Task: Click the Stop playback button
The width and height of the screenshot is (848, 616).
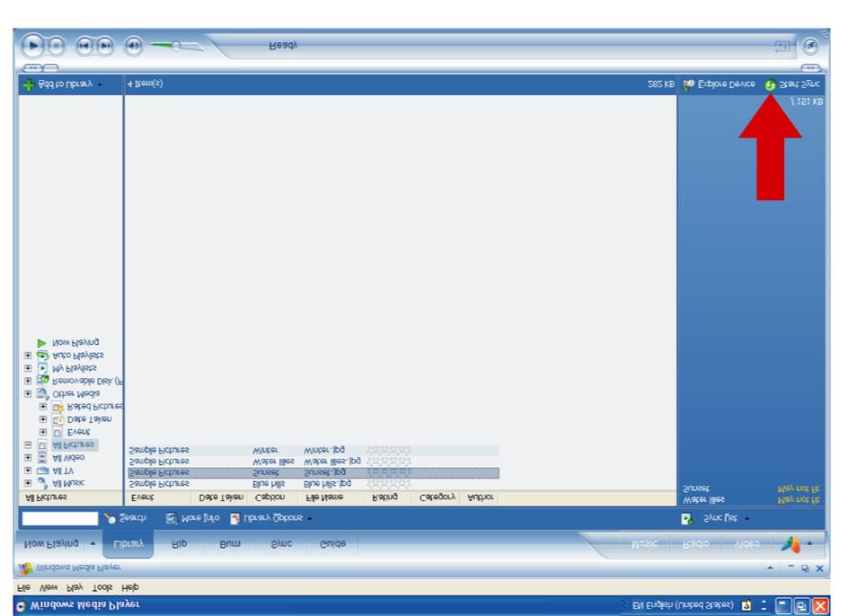Action: pos(56,46)
